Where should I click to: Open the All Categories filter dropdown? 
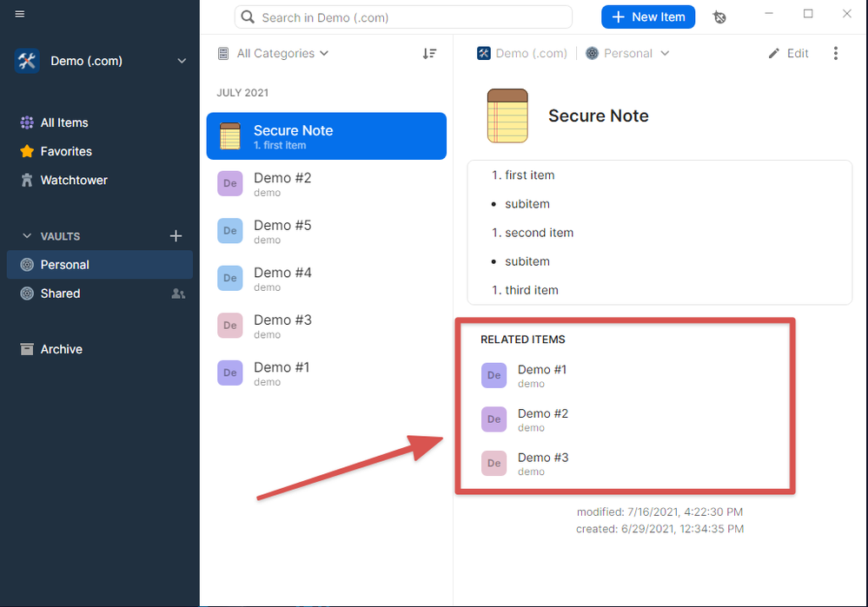[x=274, y=54]
